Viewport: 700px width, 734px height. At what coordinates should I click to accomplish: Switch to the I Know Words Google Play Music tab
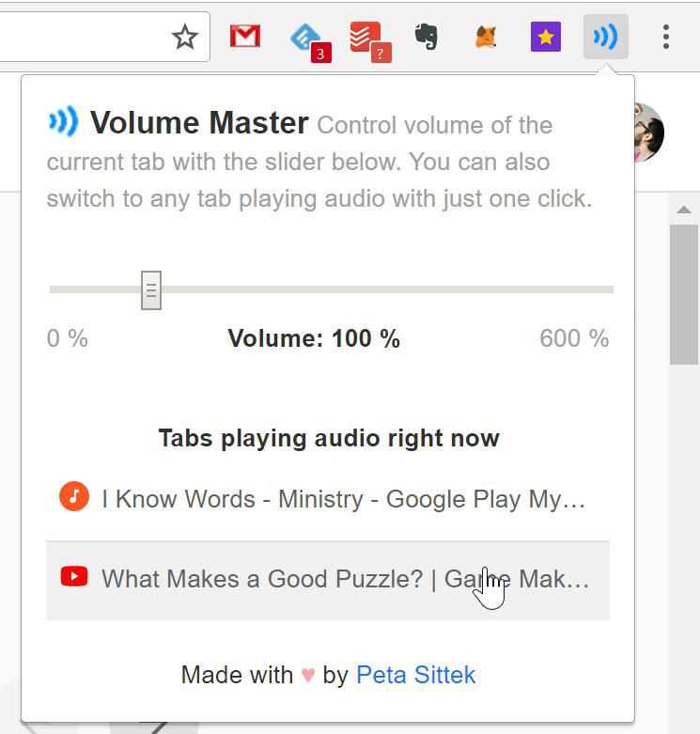(x=328, y=499)
